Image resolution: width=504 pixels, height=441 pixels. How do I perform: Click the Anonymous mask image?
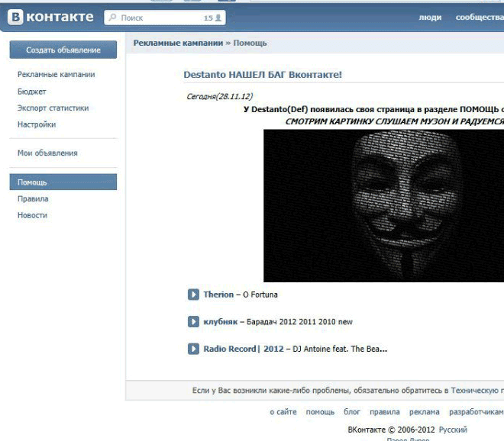coord(384,206)
